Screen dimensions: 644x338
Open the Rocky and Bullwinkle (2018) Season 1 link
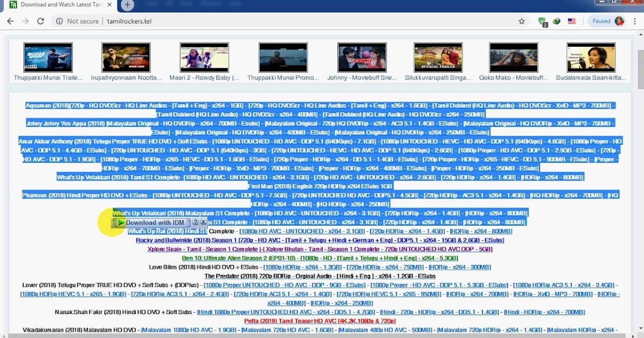320,240
